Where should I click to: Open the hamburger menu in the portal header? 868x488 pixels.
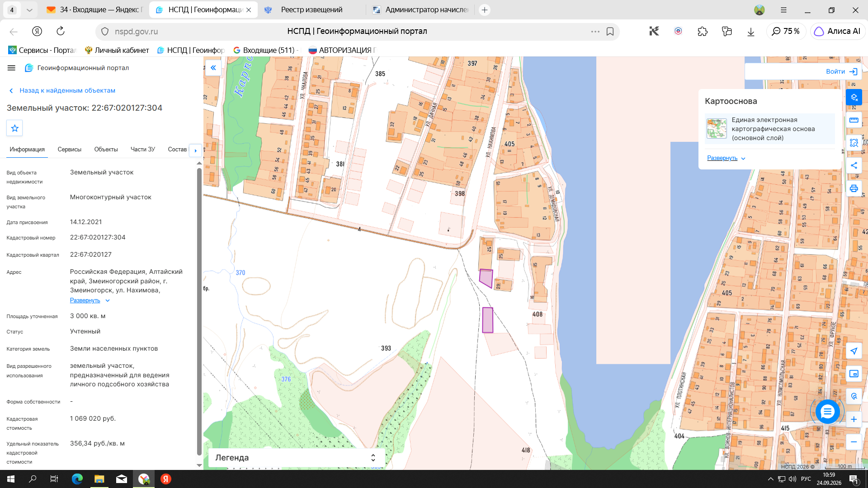(x=11, y=68)
